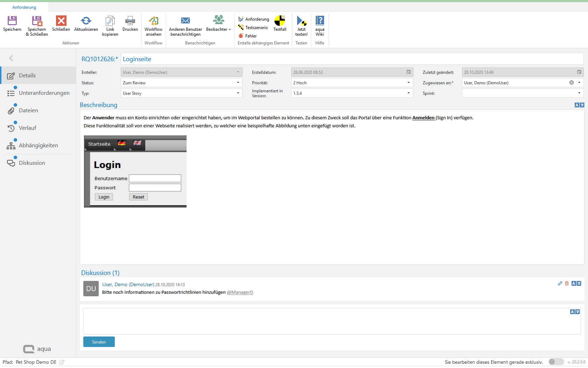588x368 pixels.
Task: Open Workflow ansehen in the ribbon
Action: pyautogui.click(x=153, y=21)
